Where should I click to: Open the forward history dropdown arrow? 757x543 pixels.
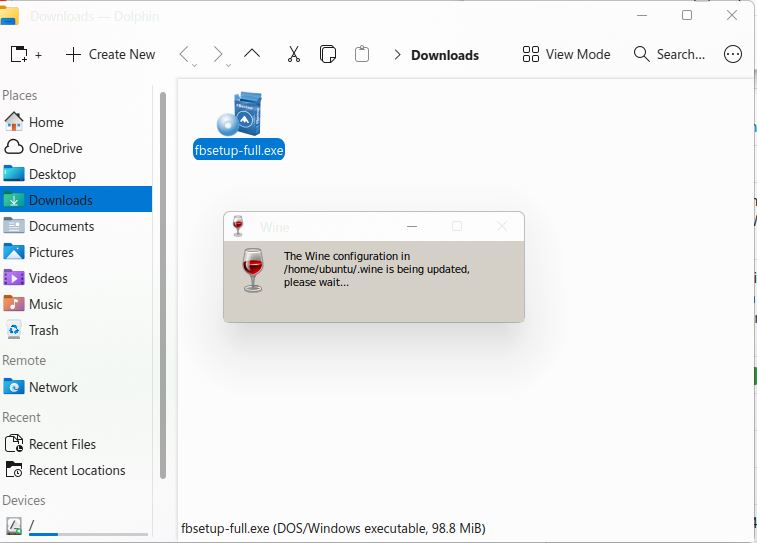pyautogui.click(x=228, y=65)
